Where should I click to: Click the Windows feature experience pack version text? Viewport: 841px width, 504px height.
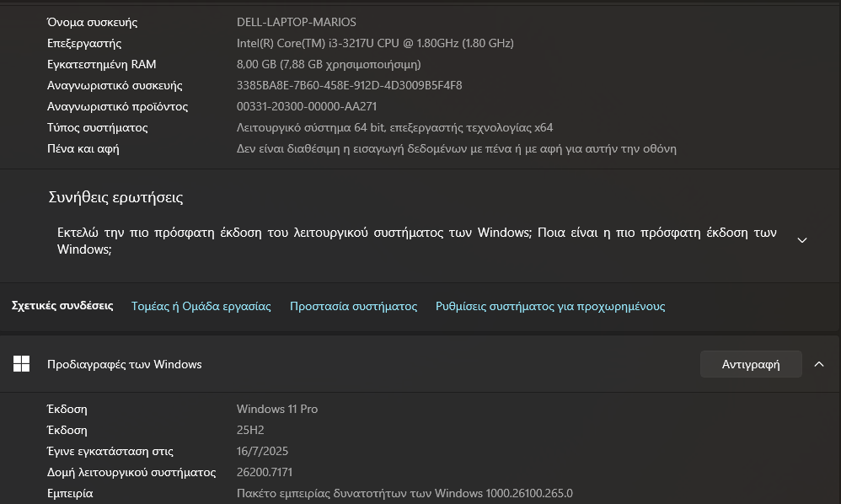[404, 493]
